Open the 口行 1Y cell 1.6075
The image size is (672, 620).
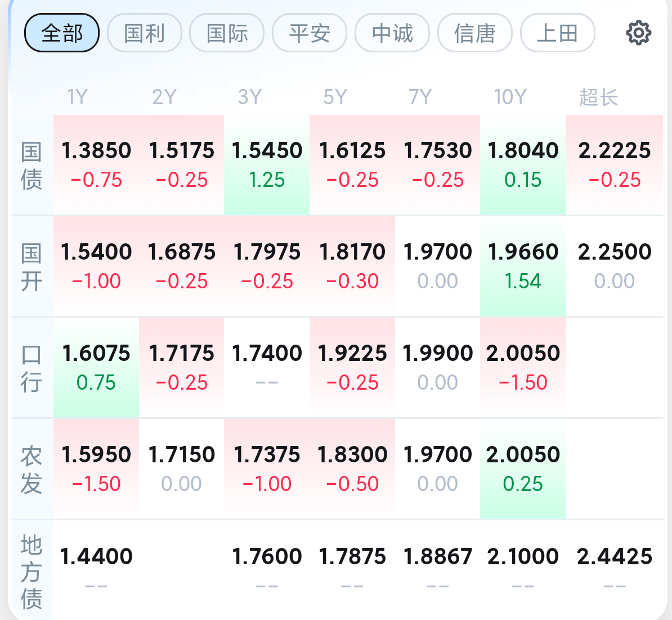[x=96, y=367]
